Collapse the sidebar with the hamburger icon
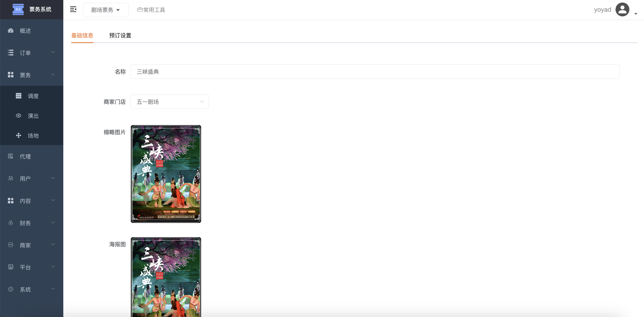This screenshot has width=644, height=317. (x=73, y=9)
